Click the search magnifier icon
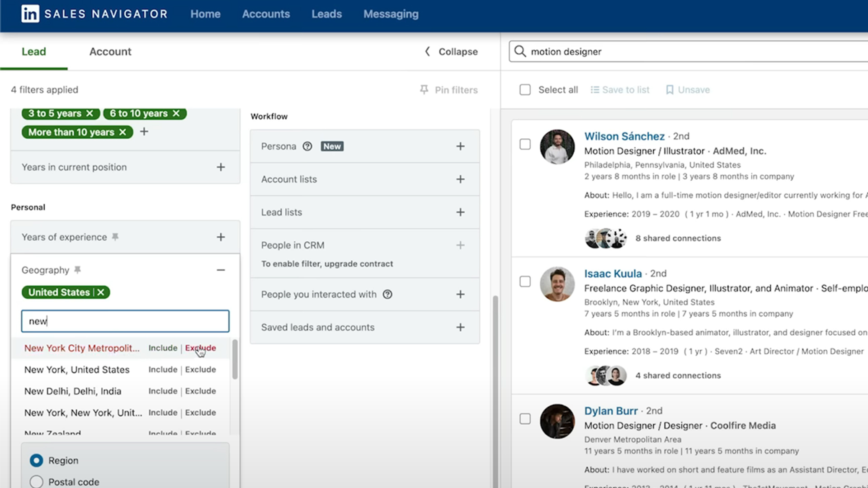This screenshot has width=868, height=488. pos(520,52)
